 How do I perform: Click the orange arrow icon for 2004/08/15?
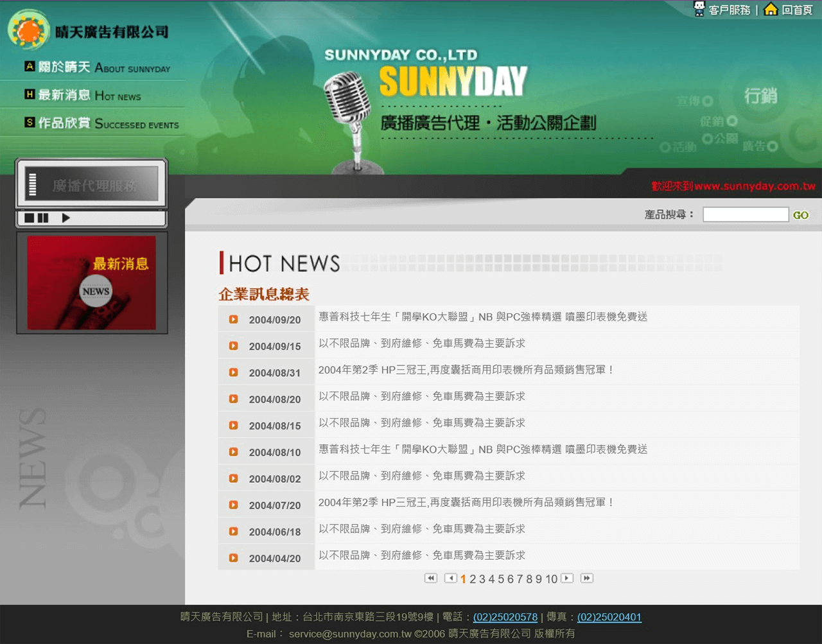[234, 425]
